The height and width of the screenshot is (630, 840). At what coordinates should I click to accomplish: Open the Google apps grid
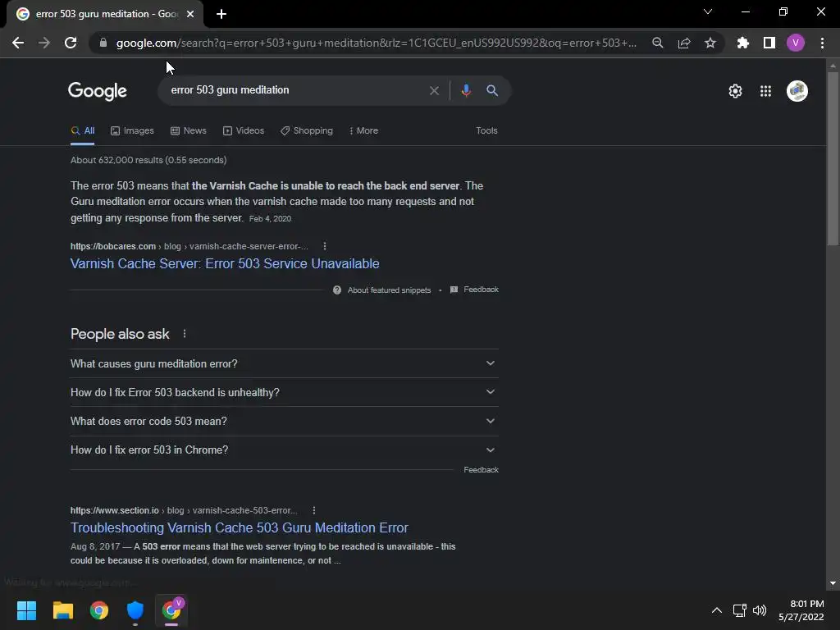click(x=765, y=91)
